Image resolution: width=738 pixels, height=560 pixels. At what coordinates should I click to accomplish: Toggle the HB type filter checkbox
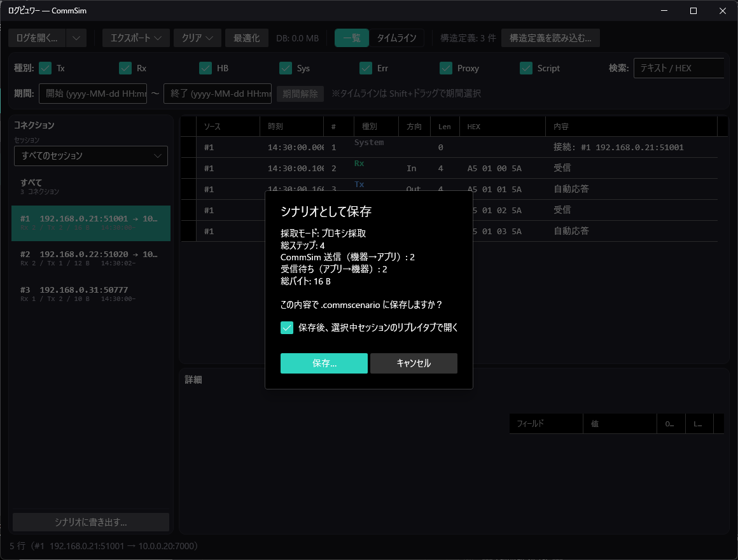[x=205, y=68]
